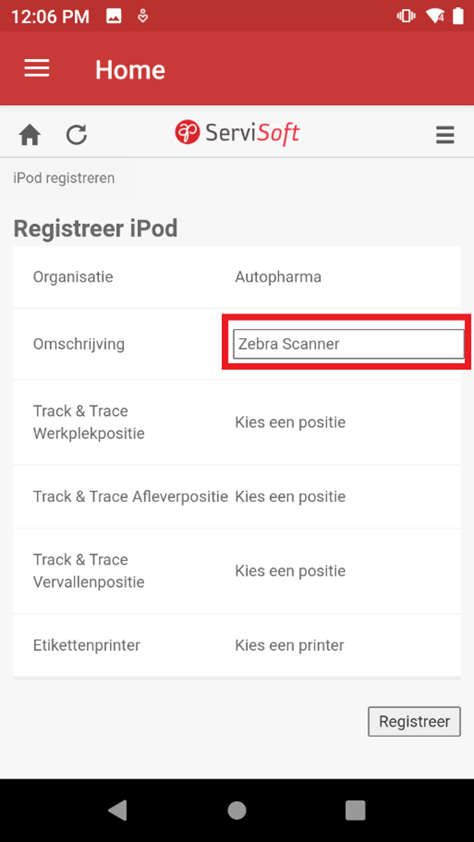
Task: Tap the vibrate mode status icon
Action: 406,16
